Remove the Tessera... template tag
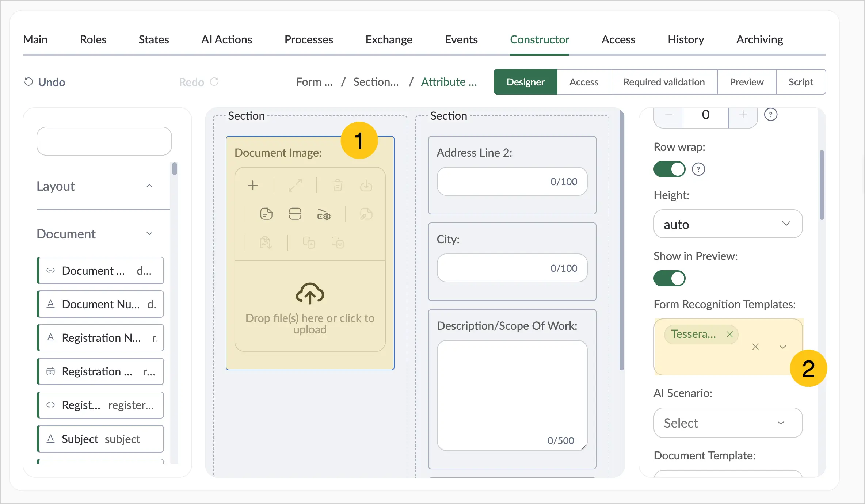Screen dimensions: 865x504 (730, 335)
